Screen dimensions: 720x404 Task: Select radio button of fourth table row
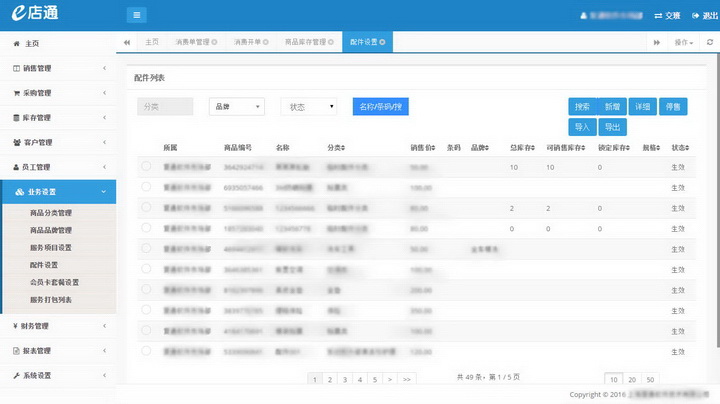click(146, 228)
